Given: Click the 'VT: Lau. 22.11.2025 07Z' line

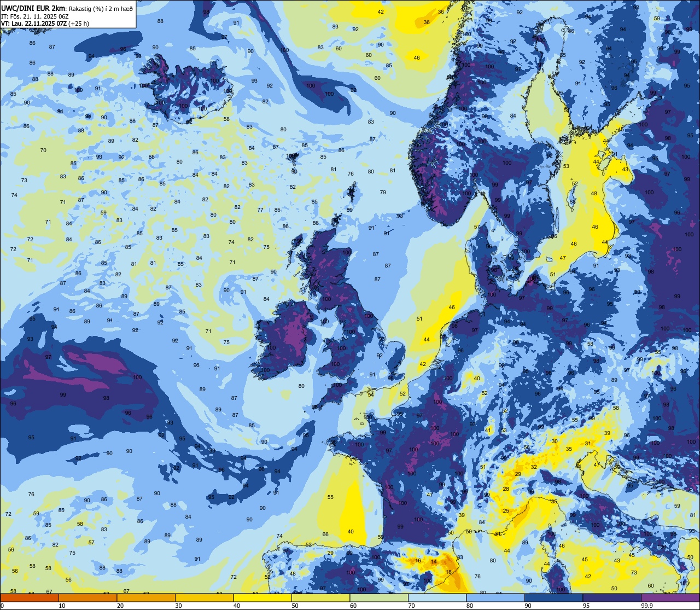Looking at the screenshot, I should click(x=33, y=24).
